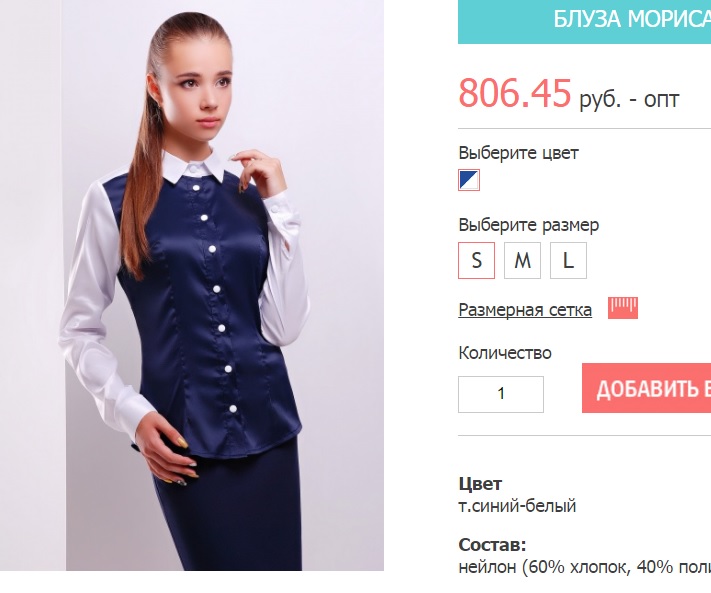Click the Выберите цвет label

pyautogui.click(x=518, y=153)
